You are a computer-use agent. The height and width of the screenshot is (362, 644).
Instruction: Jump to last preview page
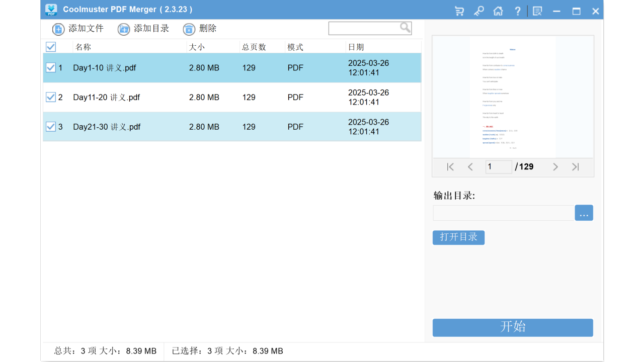(x=575, y=166)
